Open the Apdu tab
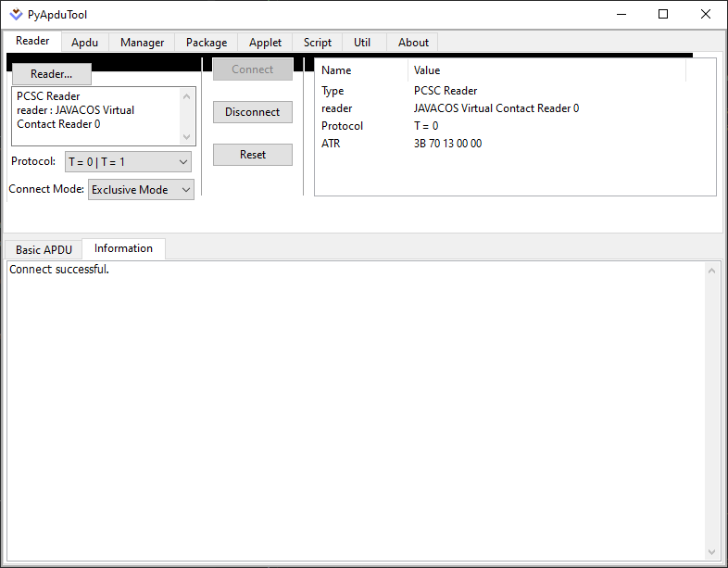This screenshot has height=568, width=728. coord(85,43)
